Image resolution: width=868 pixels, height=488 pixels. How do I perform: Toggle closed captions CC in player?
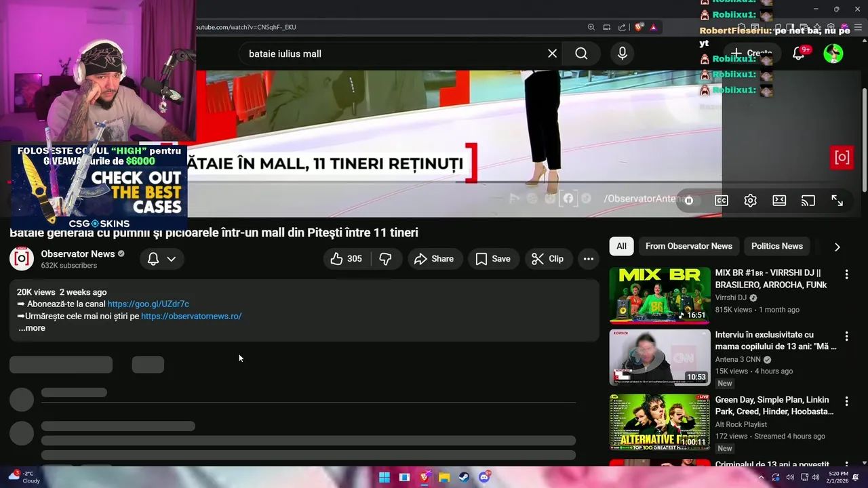[x=722, y=201]
